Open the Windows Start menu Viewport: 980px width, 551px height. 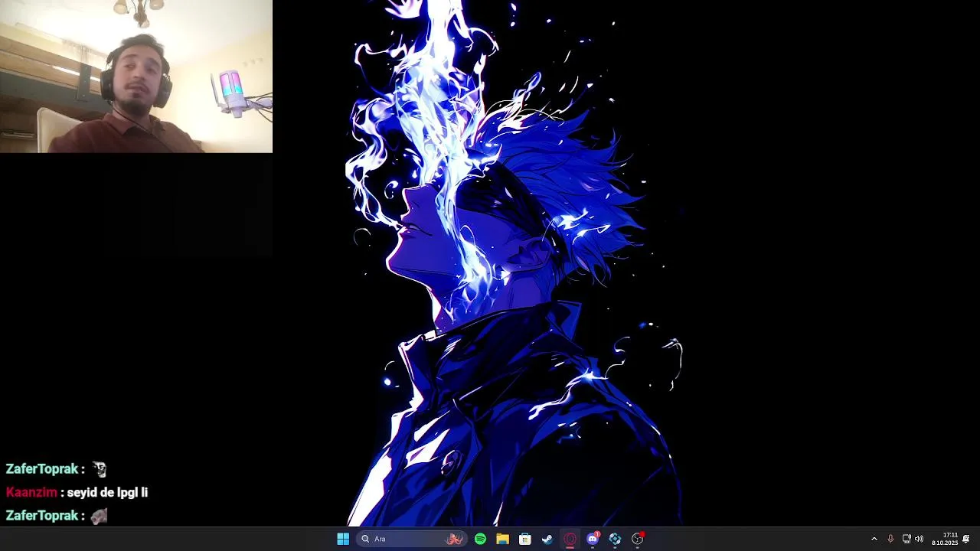pyautogui.click(x=343, y=539)
